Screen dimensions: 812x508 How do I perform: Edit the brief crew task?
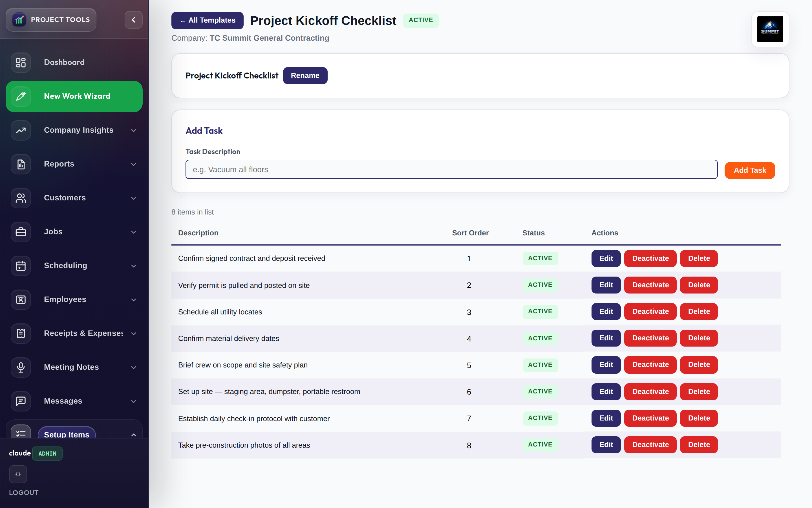(x=606, y=365)
